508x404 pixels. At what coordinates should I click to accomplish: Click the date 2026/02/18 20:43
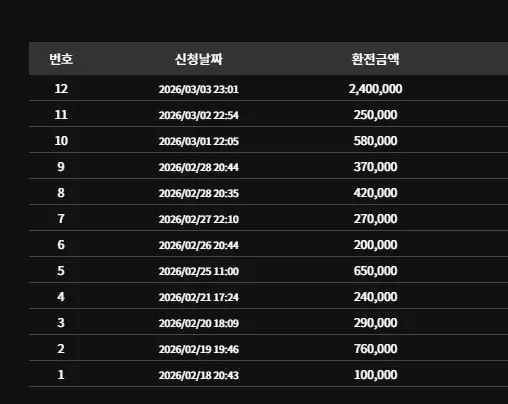pyautogui.click(x=199, y=375)
